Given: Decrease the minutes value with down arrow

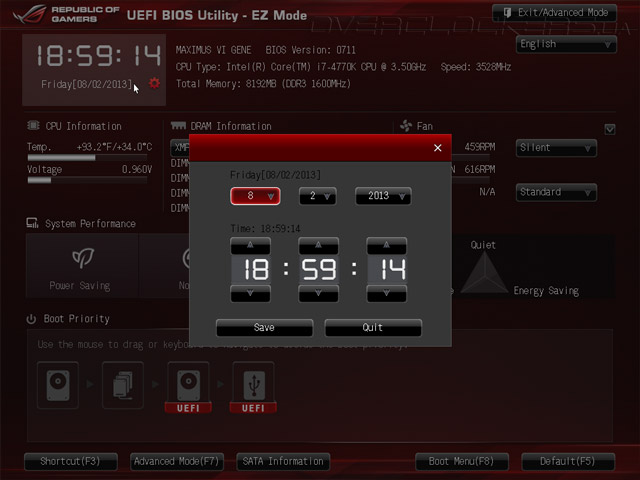Looking at the screenshot, I should (318, 293).
